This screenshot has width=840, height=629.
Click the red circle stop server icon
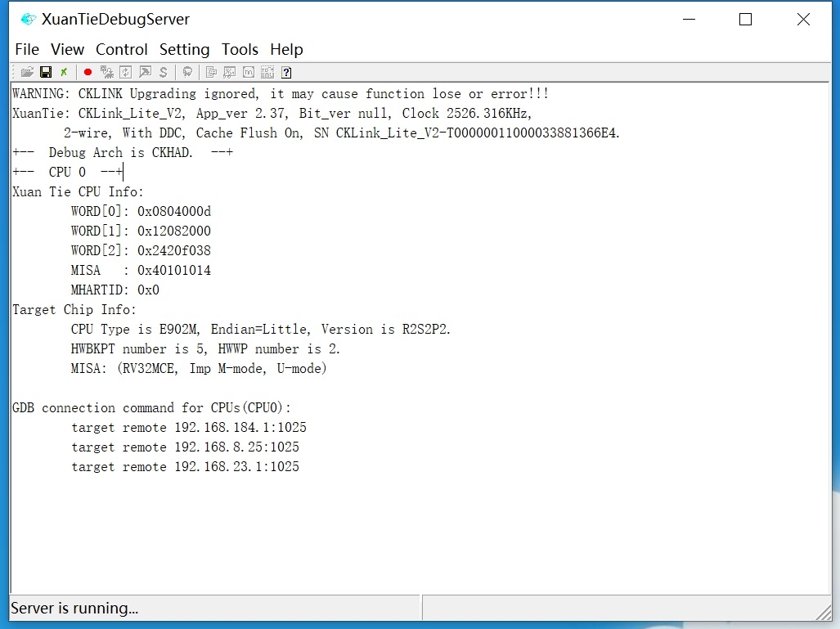(88, 72)
